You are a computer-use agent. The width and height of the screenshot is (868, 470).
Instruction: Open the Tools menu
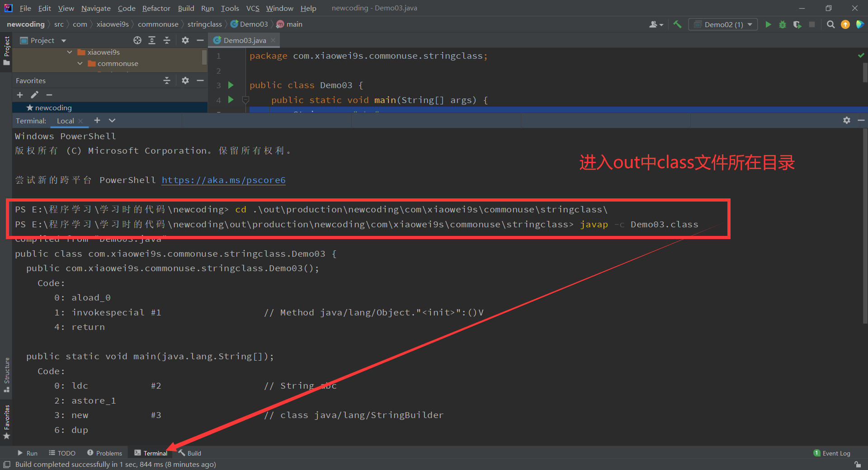point(230,8)
